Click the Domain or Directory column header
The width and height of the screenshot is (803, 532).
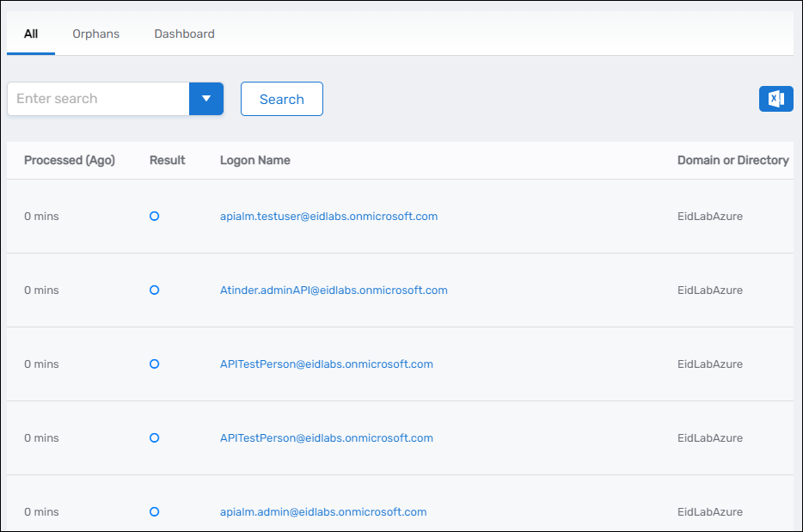(x=733, y=161)
